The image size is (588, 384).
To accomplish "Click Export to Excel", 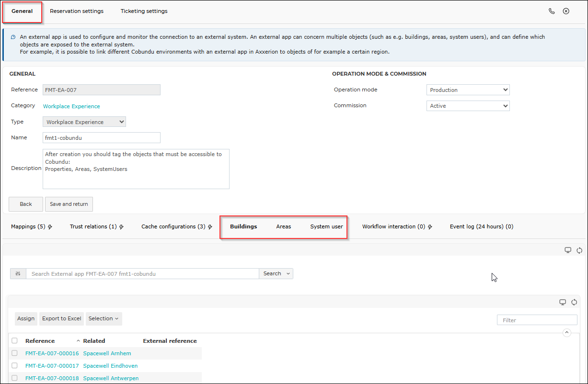I will pos(61,319).
